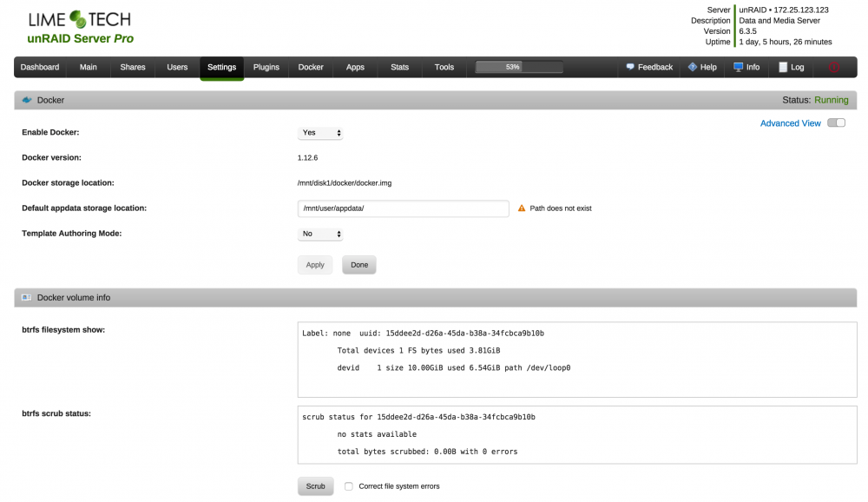Screen dimensions: 868x502
Task: Start a btrfs Scrub
Action: (x=316, y=485)
